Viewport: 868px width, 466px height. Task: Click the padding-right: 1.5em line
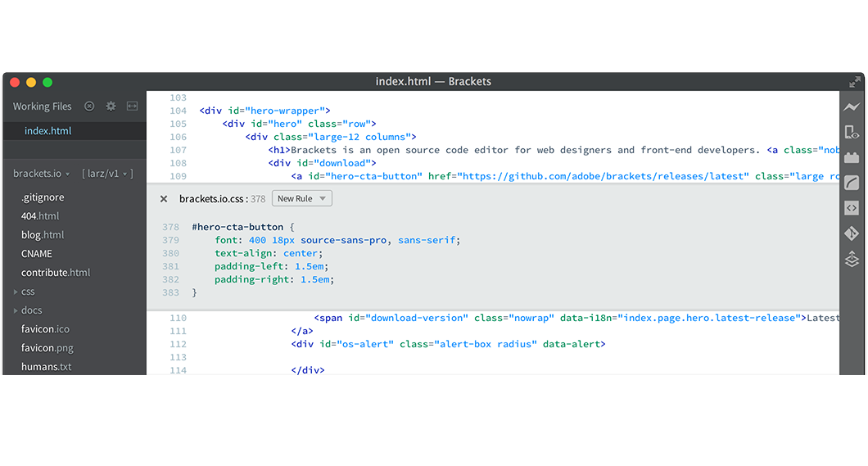[274, 279]
